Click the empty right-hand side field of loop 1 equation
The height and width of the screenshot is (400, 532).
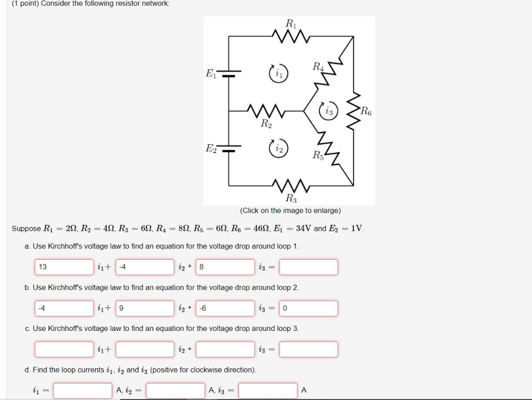click(308, 266)
